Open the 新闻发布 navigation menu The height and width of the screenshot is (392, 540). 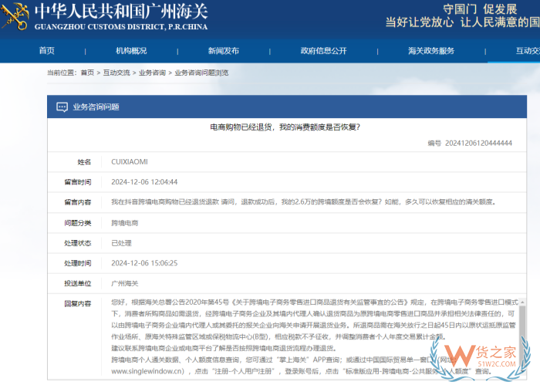click(224, 51)
